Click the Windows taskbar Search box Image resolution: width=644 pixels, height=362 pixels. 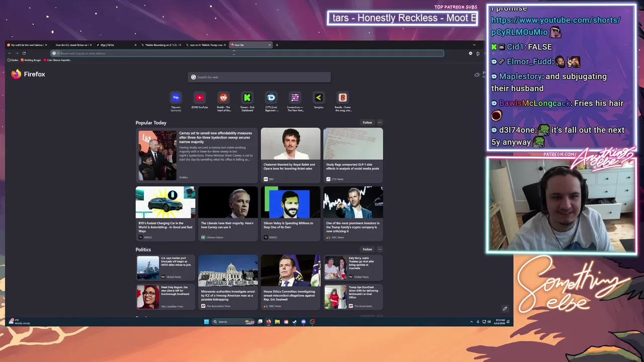pos(233,322)
